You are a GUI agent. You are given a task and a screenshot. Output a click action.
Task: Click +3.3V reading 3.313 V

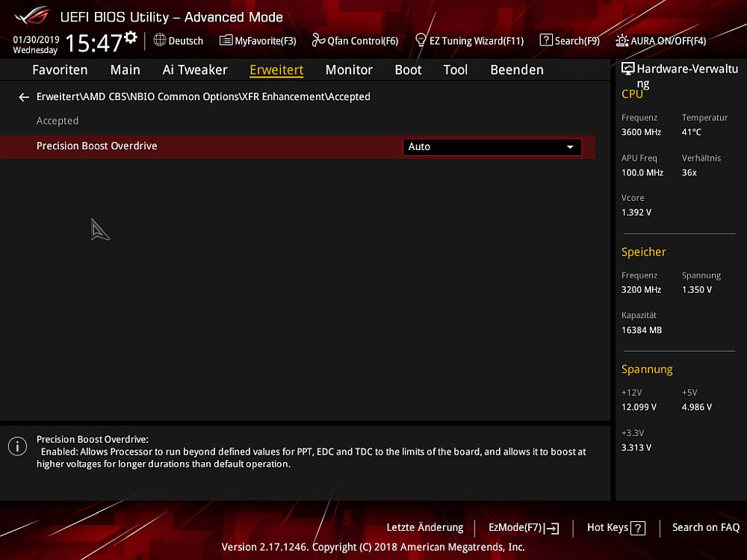[636, 447]
